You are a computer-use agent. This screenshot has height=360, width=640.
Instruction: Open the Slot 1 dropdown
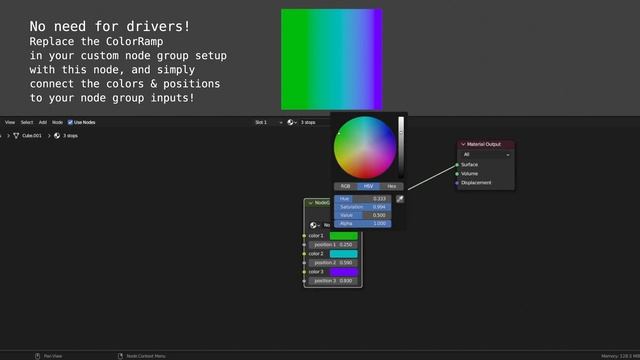click(268, 122)
